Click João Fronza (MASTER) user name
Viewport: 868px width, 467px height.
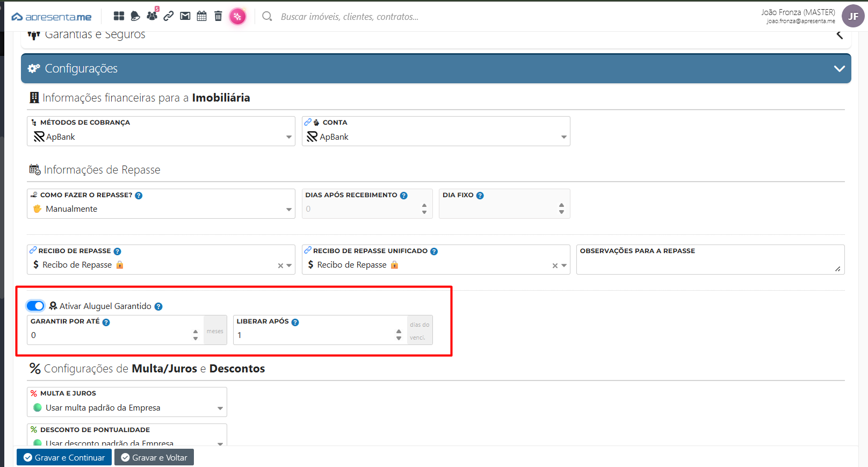pyautogui.click(x=798, y=12)
